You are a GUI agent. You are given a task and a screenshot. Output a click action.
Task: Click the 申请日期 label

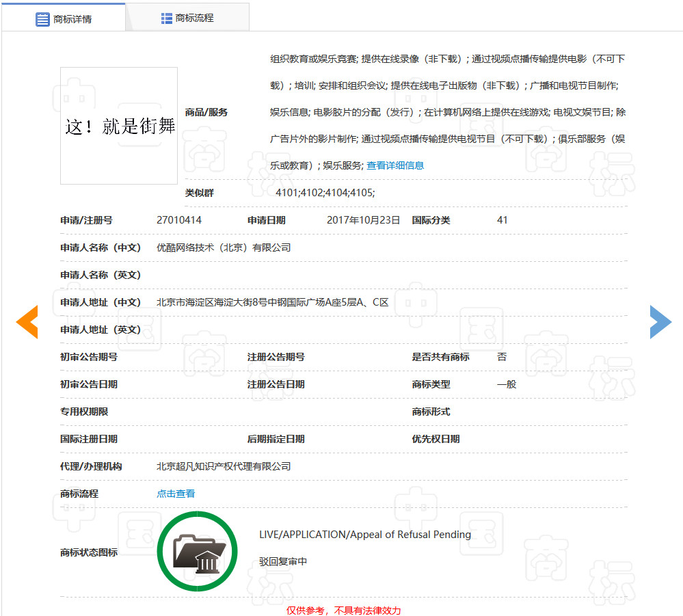click(x=267, y=220)
